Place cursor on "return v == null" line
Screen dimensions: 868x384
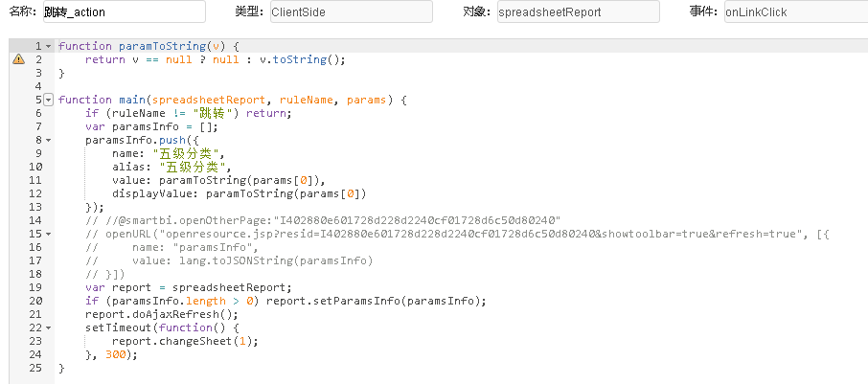[215, 59]
